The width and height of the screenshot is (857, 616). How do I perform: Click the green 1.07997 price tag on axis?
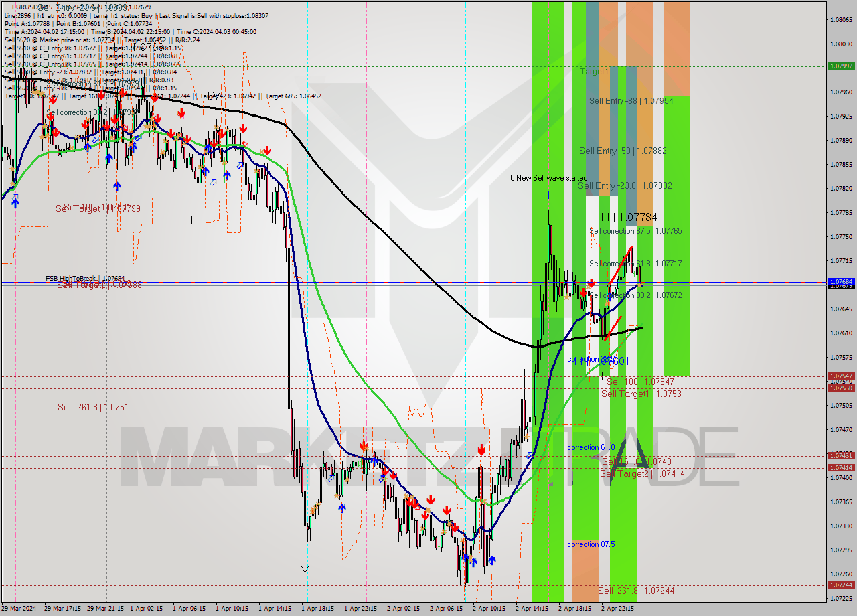pyautogui.click(x=841, y=66)
